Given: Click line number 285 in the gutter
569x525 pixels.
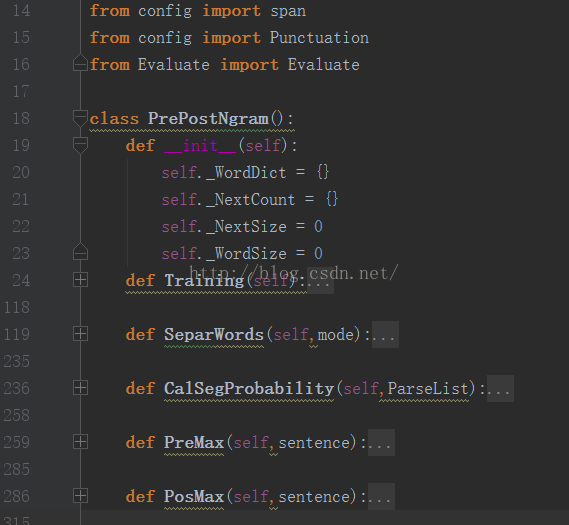Looking at the screenshot, I should coord(17,469).
